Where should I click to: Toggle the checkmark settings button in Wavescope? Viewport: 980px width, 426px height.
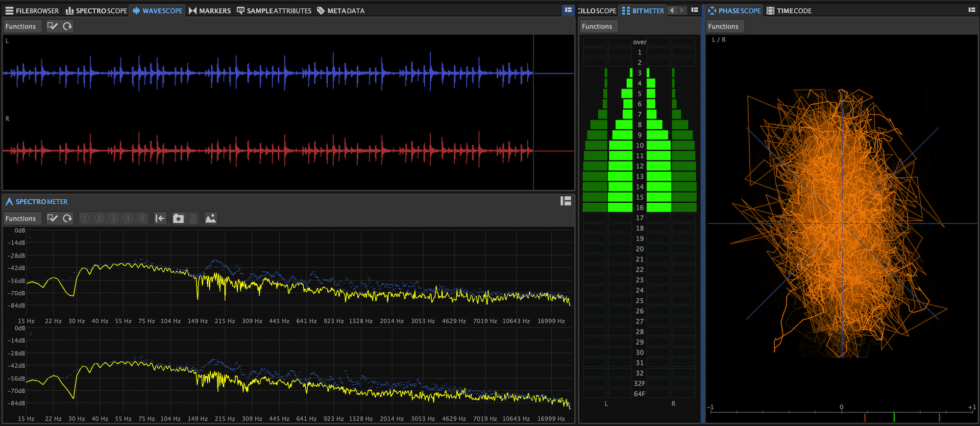[x=52, y=26]
